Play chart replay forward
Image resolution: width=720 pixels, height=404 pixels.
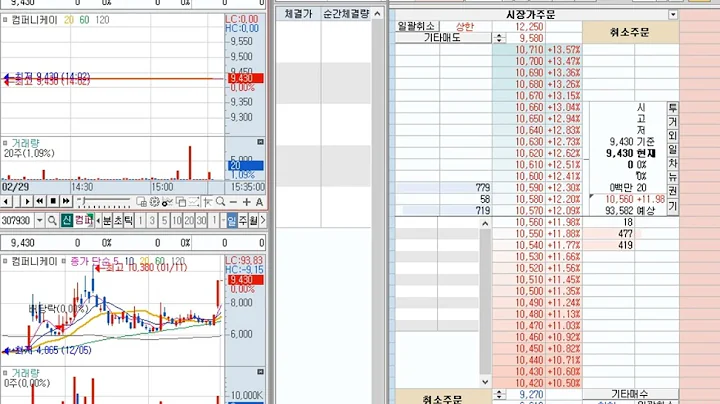click(27, 202)
